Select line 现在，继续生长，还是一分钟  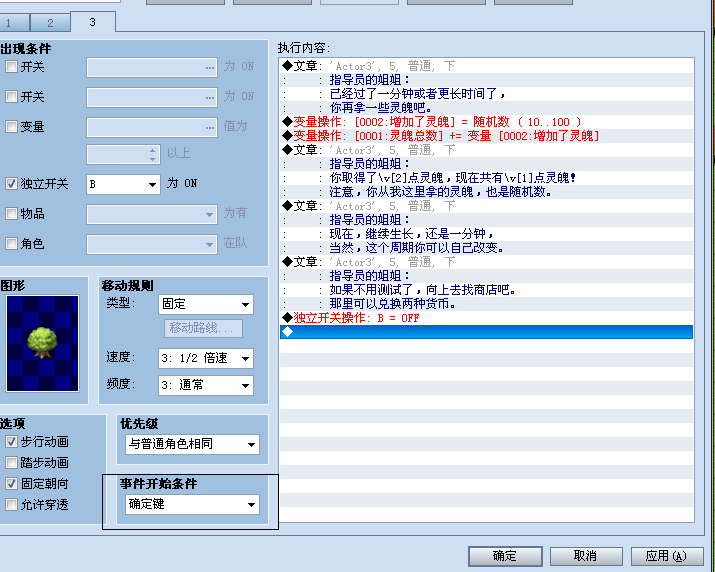click(x=487, y=234)
